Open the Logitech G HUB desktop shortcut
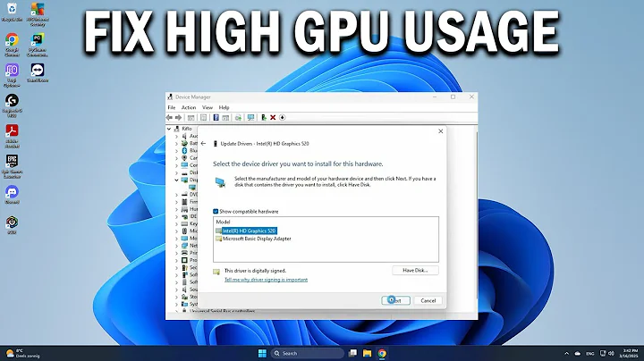 [x=12, y=105]
